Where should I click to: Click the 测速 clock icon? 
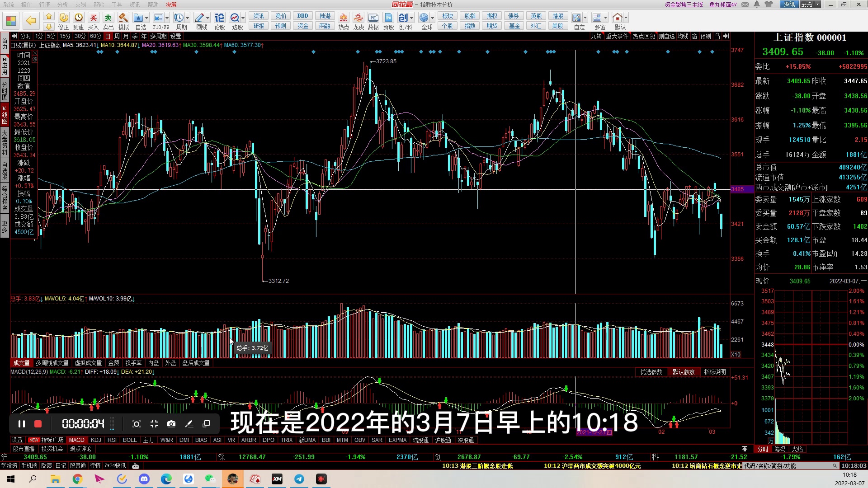[79, 18]
